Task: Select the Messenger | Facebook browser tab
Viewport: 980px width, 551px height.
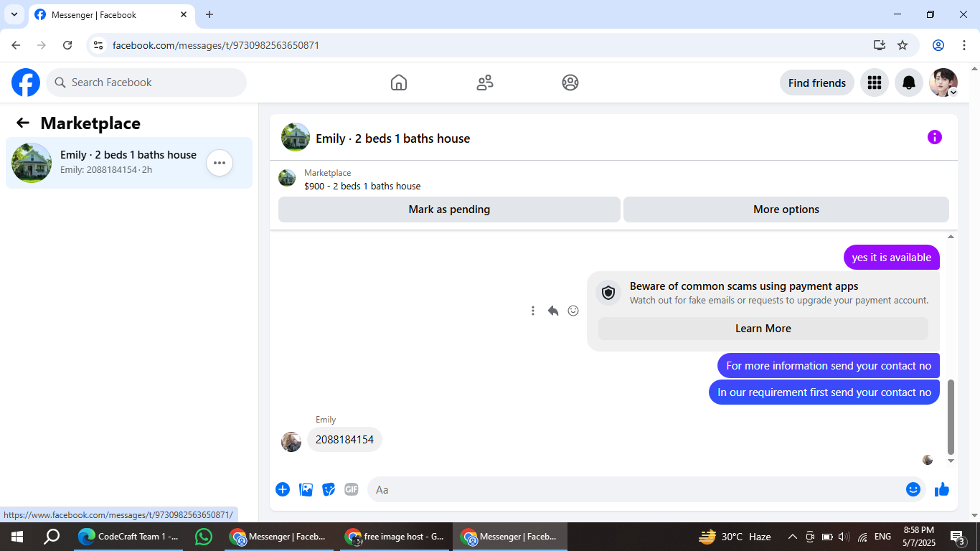Action: [111, 14]
